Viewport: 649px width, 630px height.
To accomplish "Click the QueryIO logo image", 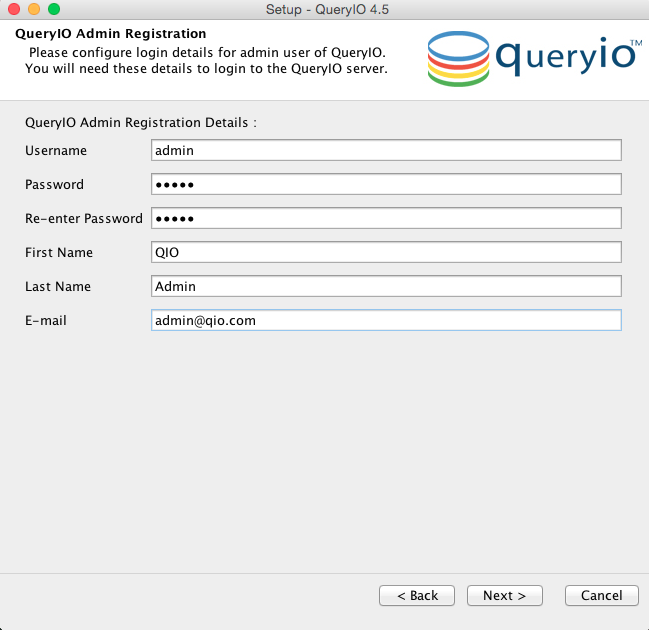I will (534, 58).
